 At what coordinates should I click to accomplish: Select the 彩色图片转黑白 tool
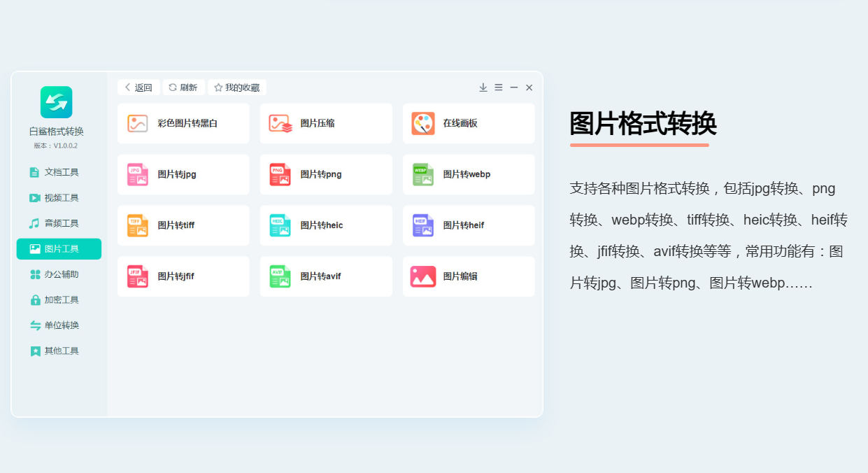[x=183, y=123]
